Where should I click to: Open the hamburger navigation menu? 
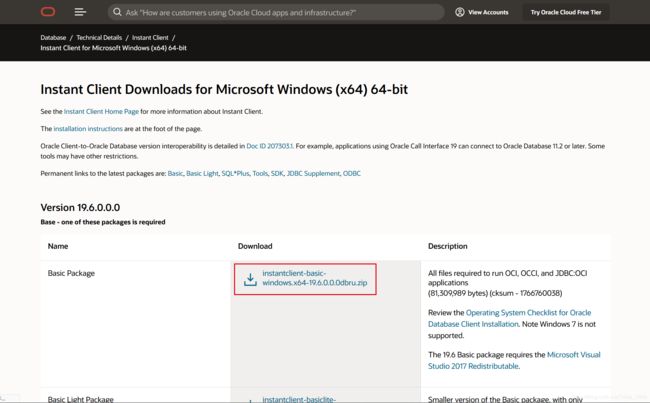[x=80, y=12]
